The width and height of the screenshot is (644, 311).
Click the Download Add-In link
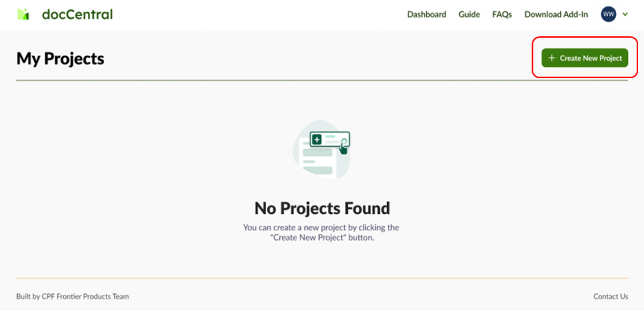pyautogui.click(x=556, y=15)
